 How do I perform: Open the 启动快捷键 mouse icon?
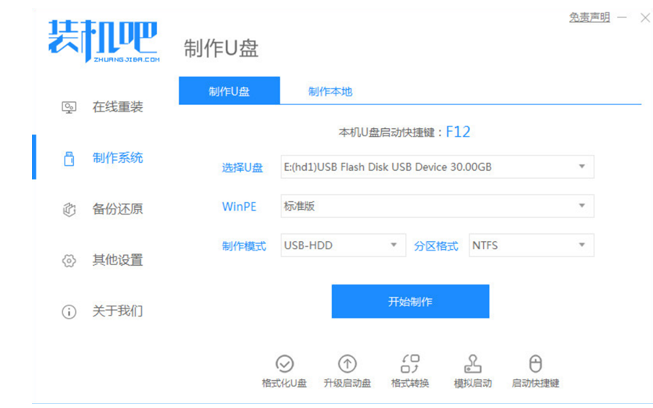[535, 363]
